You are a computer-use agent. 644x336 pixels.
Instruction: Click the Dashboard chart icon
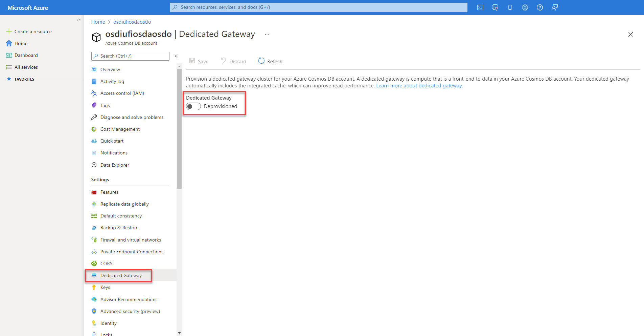click(9, 55)
